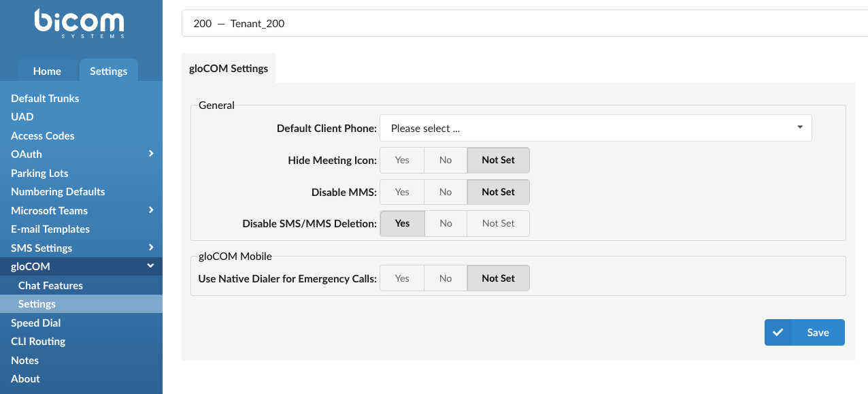Disable MMS by selecting Yes
Image resolution: width=868 pixels, height=394 pixels.
pos(401,192)
